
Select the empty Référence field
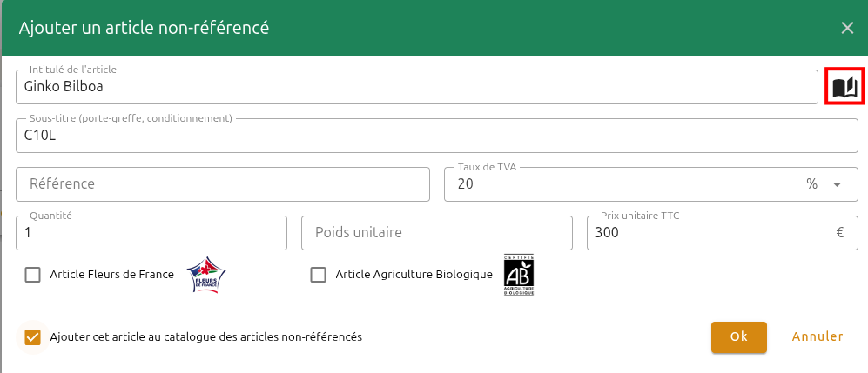point(223,184)
